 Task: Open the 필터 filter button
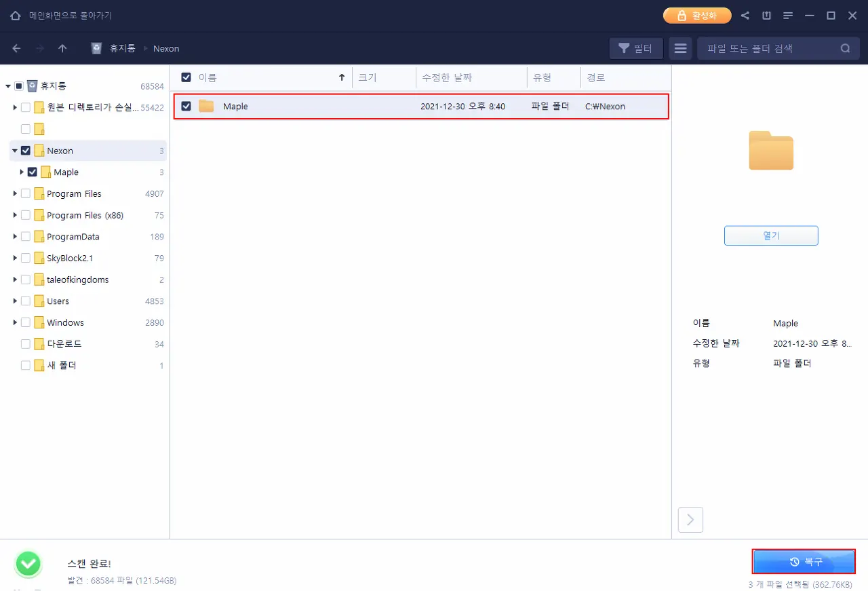point(636,48)
